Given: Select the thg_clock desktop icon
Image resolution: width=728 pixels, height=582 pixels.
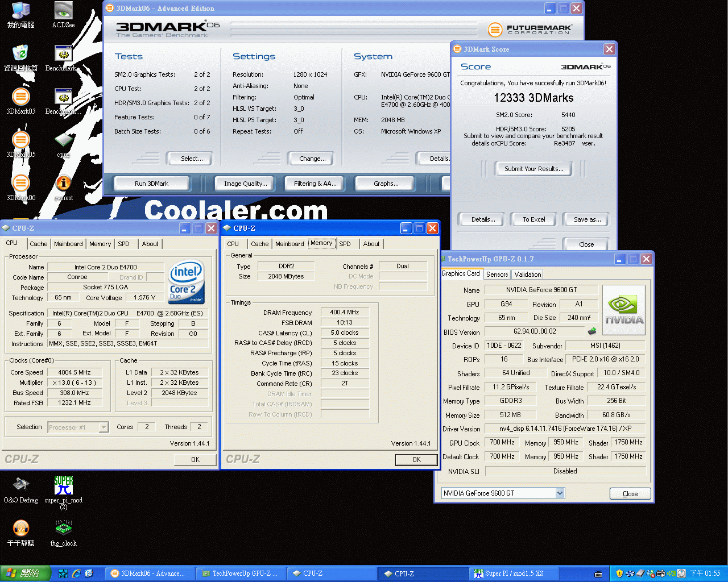Looking at the screenshot, I should [63, 534].
